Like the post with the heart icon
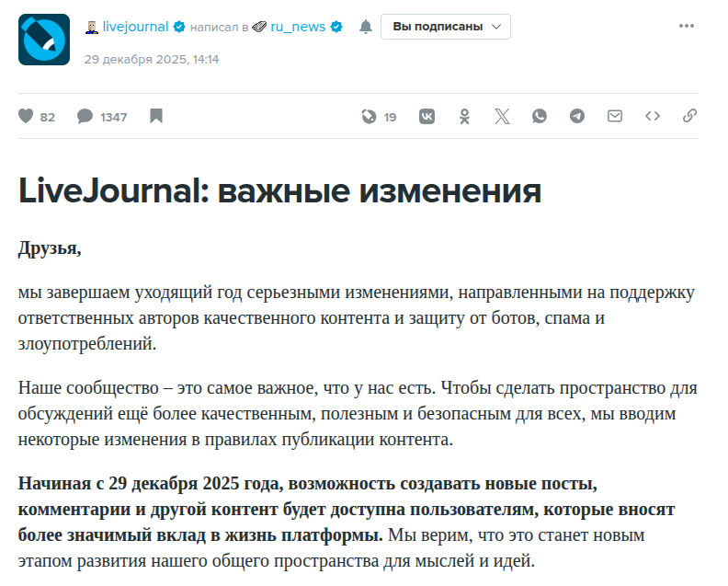The height and width of the screenshot is (586, 728). pos(27,117)
